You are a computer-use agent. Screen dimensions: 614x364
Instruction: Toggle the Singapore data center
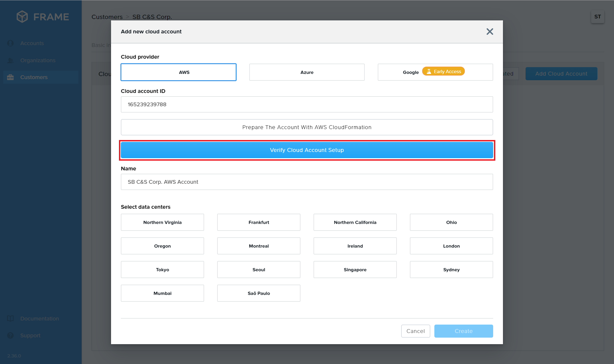pyautogui.click(x=355, y=270)
